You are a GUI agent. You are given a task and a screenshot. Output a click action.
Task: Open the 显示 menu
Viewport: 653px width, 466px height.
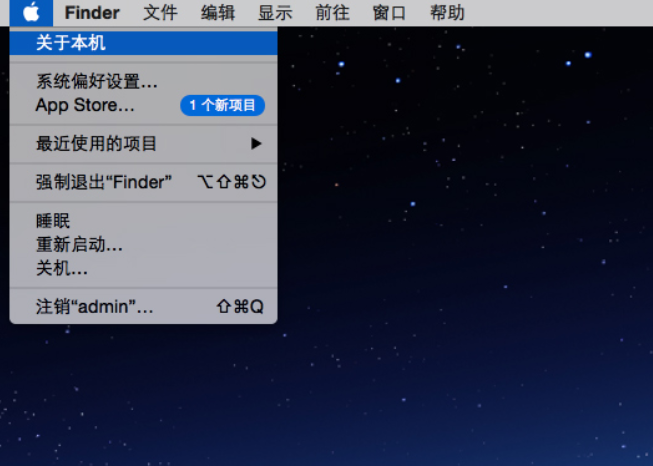275,13
